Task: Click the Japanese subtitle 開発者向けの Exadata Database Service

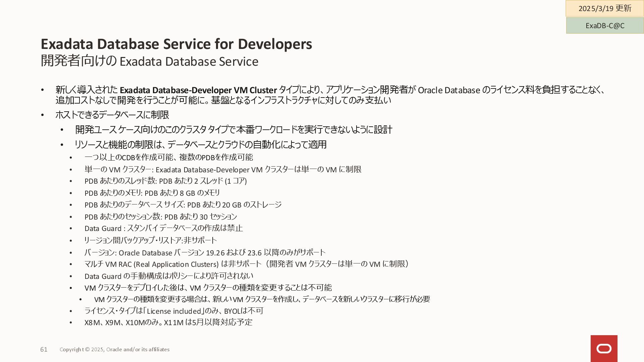Action: [x=149, y=61]
